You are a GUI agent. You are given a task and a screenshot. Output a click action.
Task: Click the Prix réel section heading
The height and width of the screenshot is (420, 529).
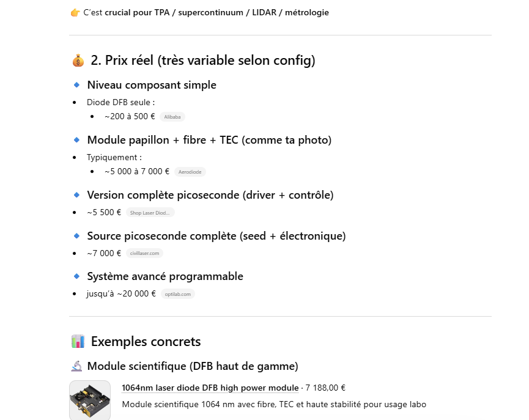(x=202, y=61)
